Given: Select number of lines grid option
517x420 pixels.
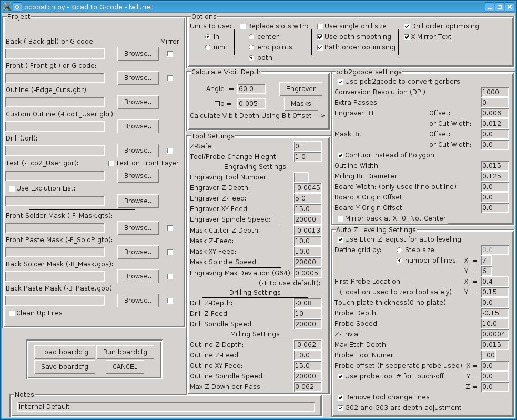Looking at the screenshot, I should coord(399,261).
